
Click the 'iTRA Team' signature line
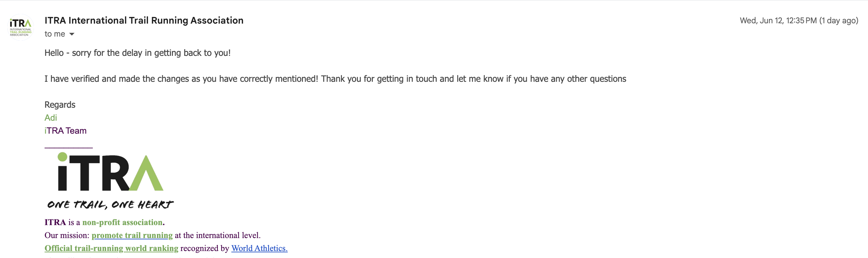pyautogui.click(x=66, y=131)
